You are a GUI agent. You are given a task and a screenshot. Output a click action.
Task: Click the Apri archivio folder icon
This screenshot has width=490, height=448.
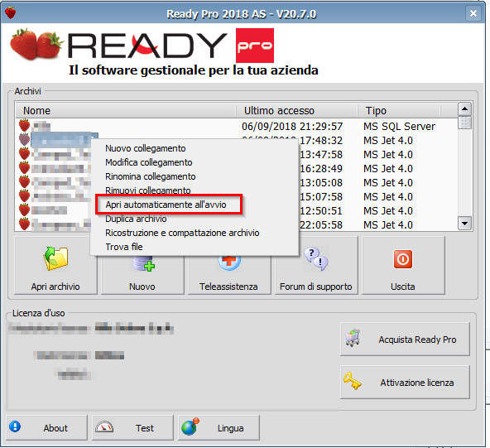tap(55, 258)
